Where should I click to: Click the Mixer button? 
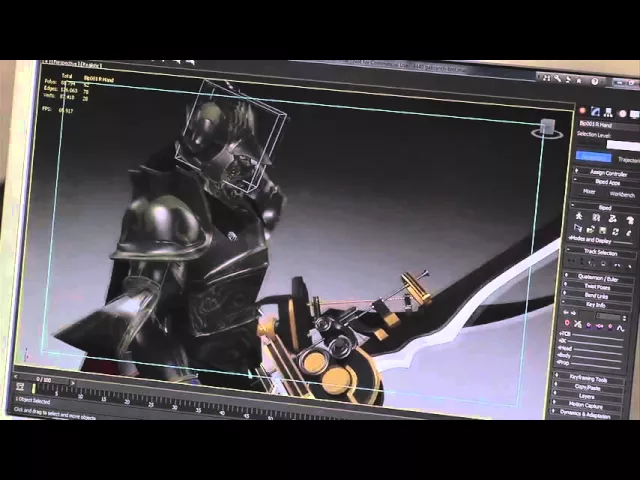click(x=589, y=191)
